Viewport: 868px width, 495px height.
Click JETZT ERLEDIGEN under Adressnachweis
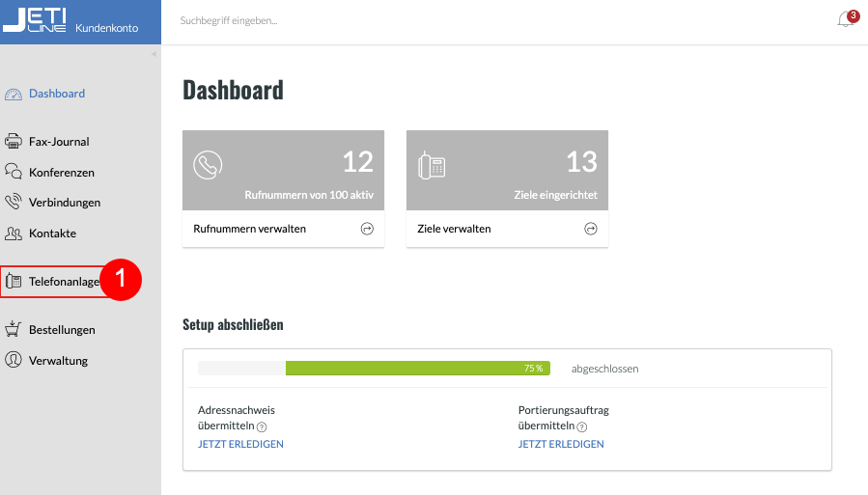(x=240, y=444)
